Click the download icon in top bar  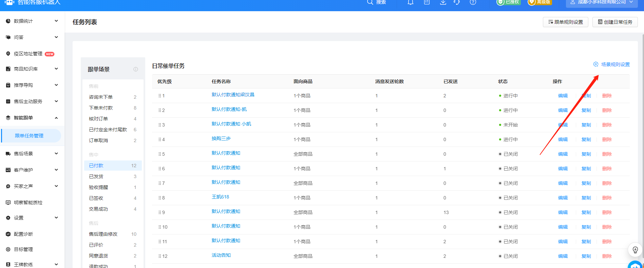coord(443,2)
